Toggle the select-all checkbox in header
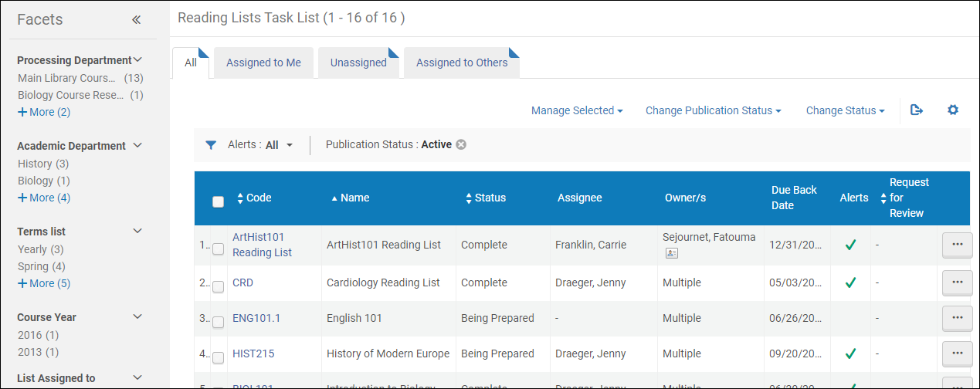 point(219,201)
